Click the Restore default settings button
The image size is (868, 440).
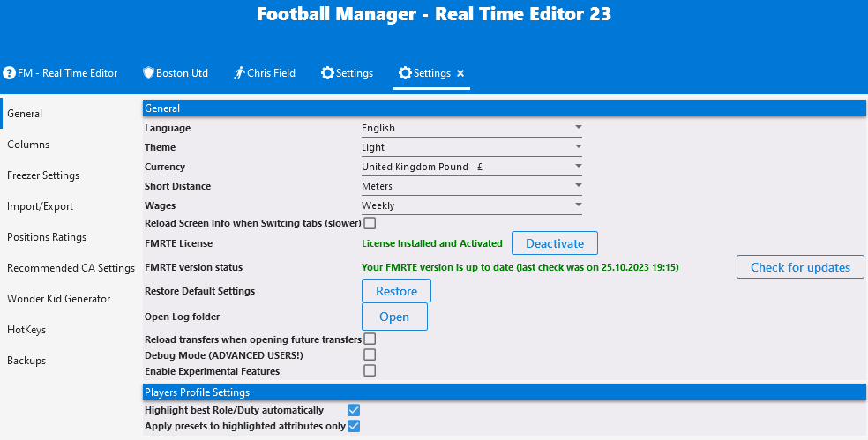pyautogui.click(x=396, y=291)
